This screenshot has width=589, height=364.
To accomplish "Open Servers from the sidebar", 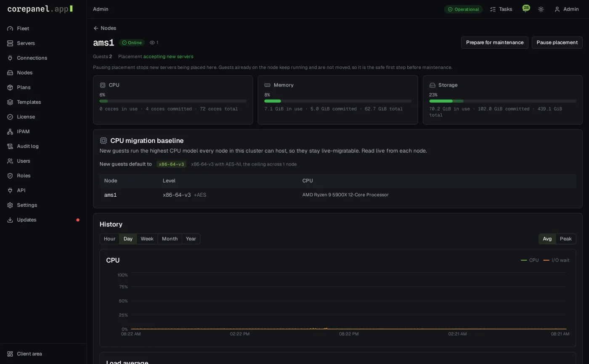I will pos(43,43).
